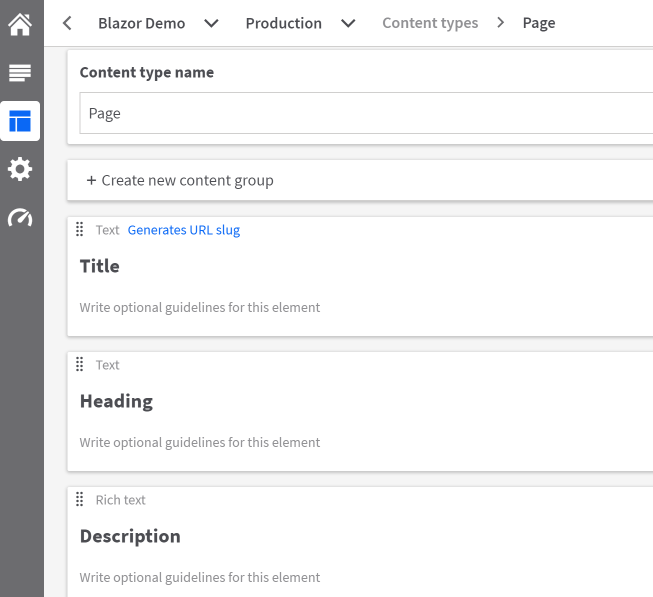The height and width of the screenshot is (597, 653).
Task: Edit guidelines for the Description element
Action: pyautogui.click(x=199, y=577)
